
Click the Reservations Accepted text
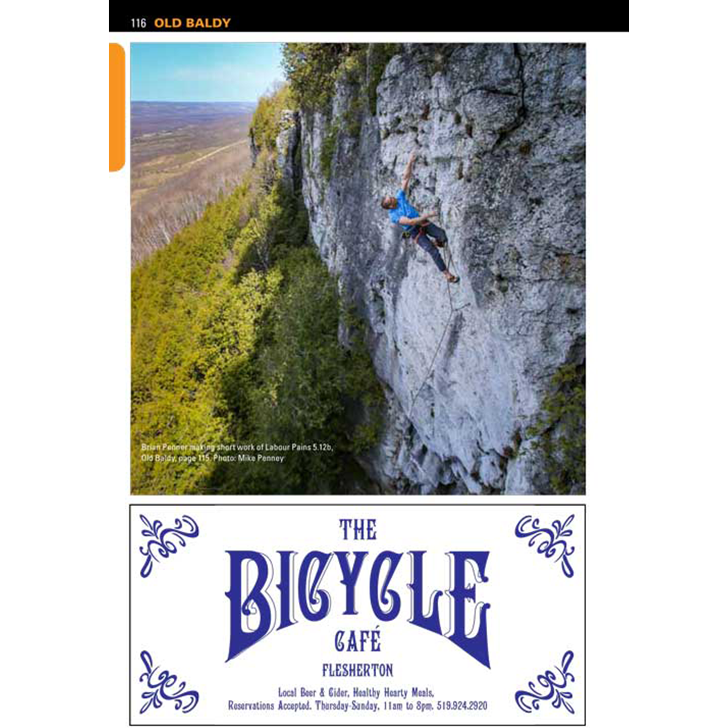[x=270, y=706]
